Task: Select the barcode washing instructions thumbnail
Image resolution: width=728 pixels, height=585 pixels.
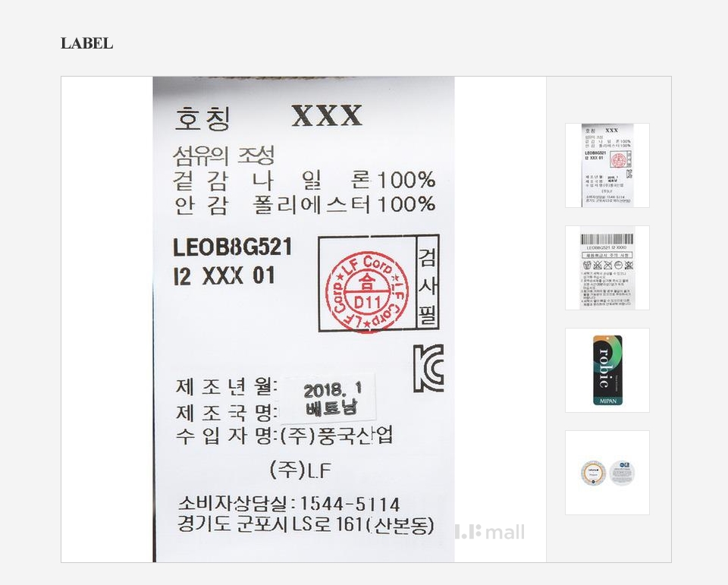Action: (607, 268)
